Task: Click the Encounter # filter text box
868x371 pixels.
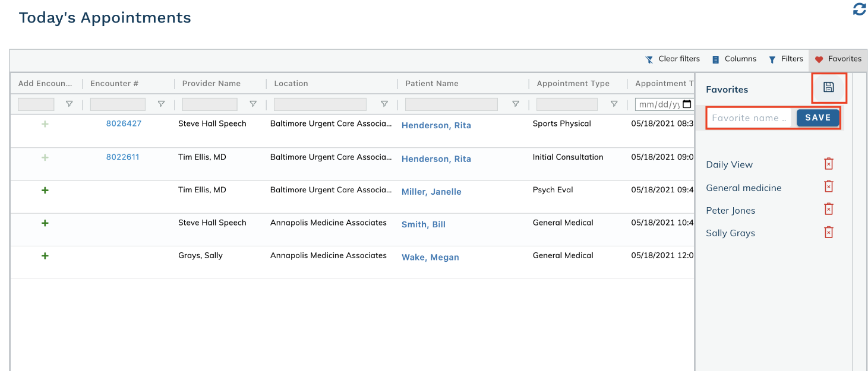Action: [x=118, y=104]
